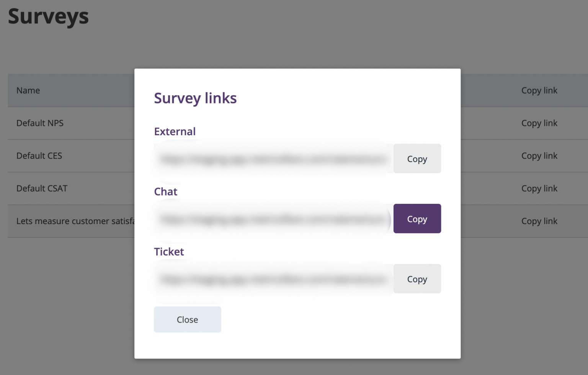Click Copy link for Default NPS

(x=539, y=123)
